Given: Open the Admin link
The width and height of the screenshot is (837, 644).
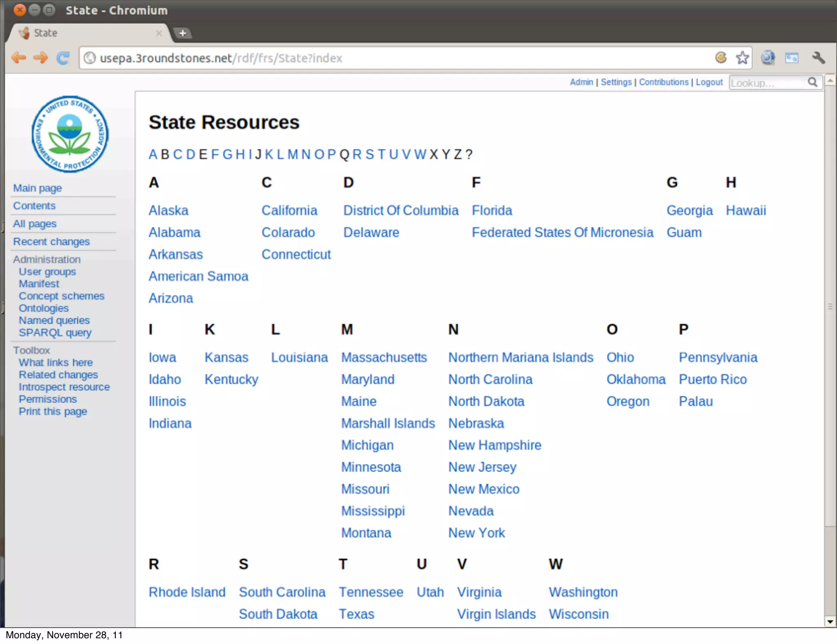Looking at the screenshot, I should [581, 82].
